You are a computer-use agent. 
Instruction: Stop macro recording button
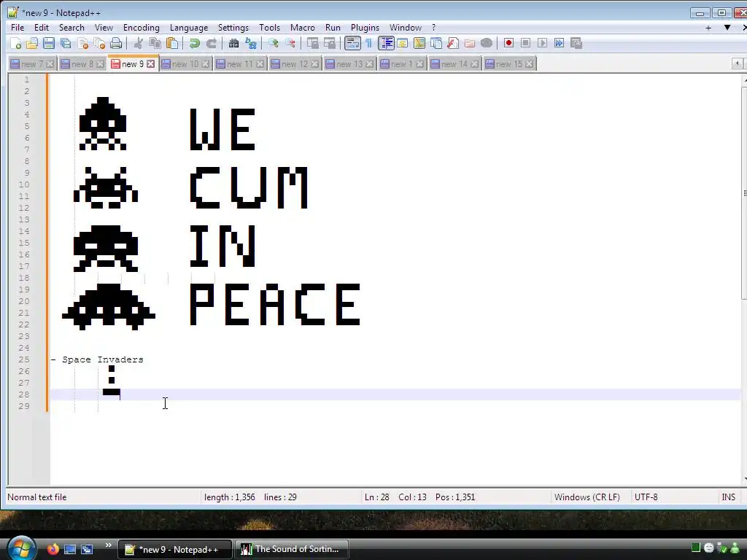(525, 43)
